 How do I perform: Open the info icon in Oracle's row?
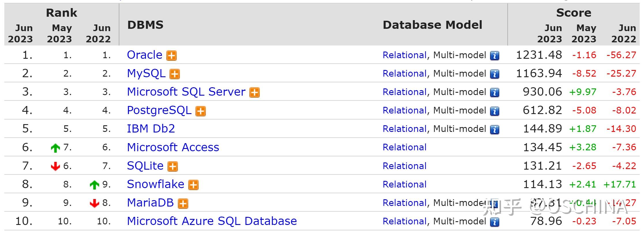pyautogui.click(x=495, y=56)
